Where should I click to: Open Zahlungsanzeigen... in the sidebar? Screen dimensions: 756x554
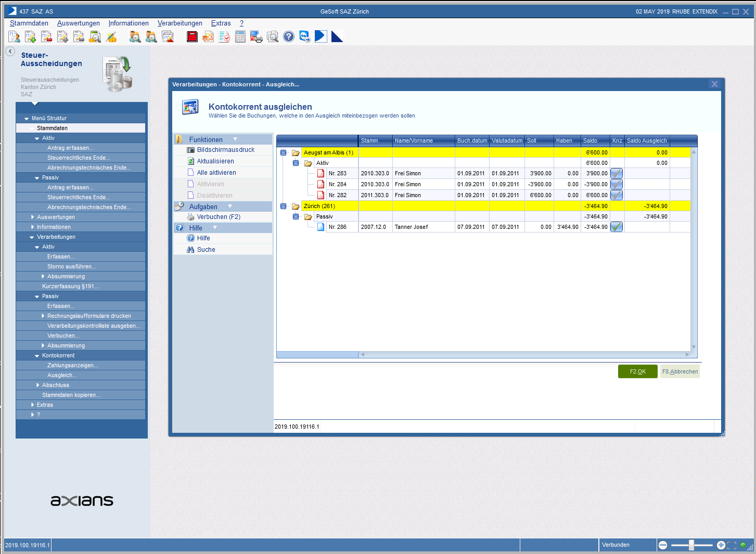coord(73,365)
